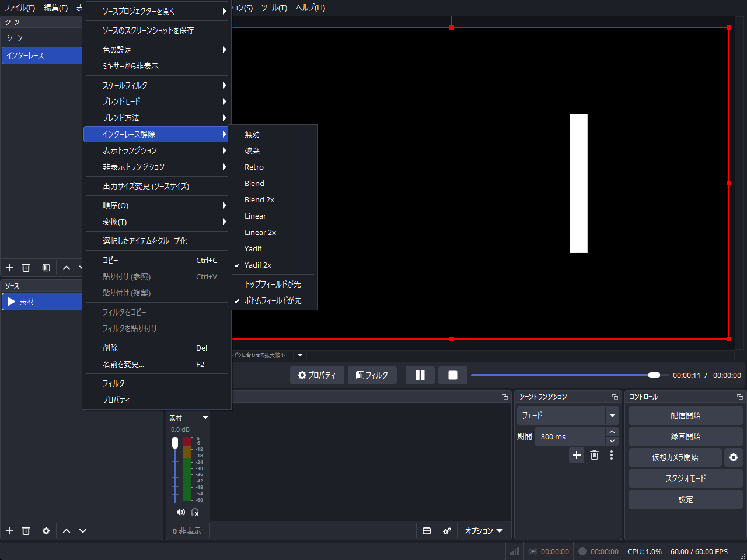Open the オプション dropdown in the mixer
The width and height of the screenshot is (747, 560).
484,531
